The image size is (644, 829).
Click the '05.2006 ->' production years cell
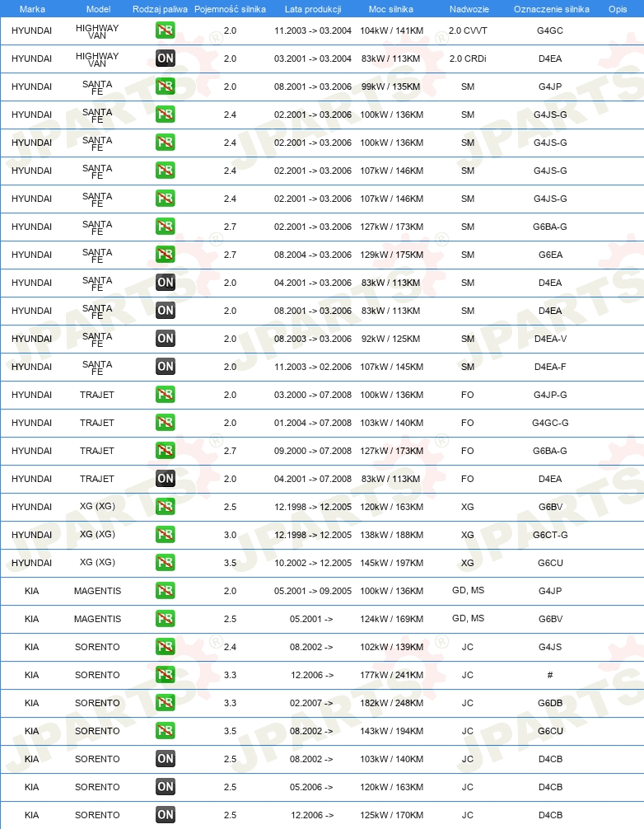[311, 787]
